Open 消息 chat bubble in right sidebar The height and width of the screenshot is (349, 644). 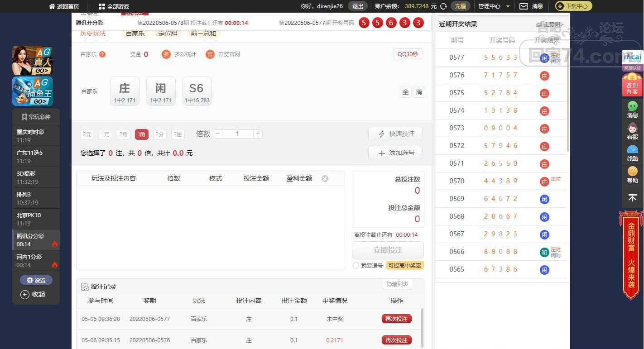coord(632,110)
